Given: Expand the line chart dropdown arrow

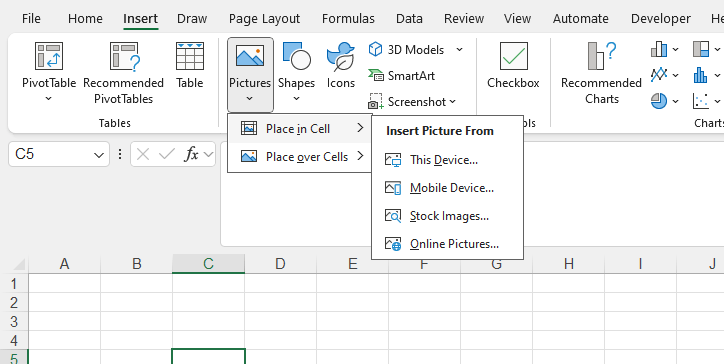Looking at the screenshot, I should 676,75.
